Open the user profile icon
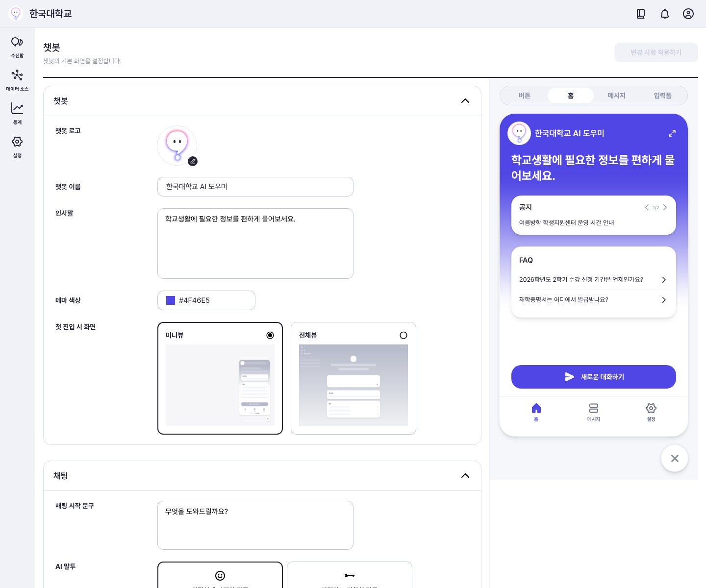The image size is (706, 588). coord(688,14)
